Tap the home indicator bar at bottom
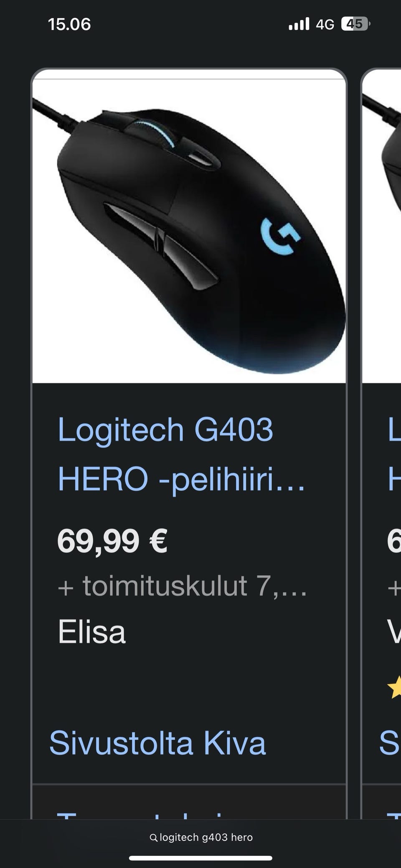This screenshot has width=401, height=868. (200, 858)
